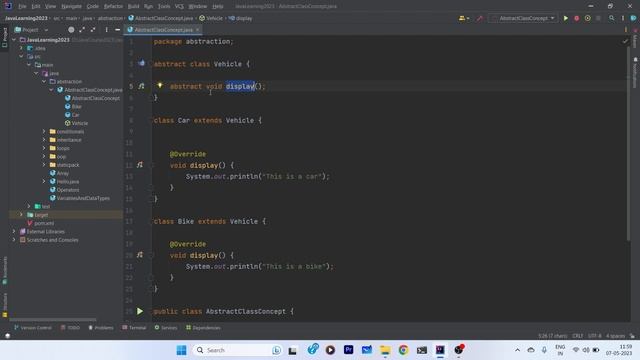Open the Problems tool window
This screenshot has width=640, height=360.
click(100, 328)
